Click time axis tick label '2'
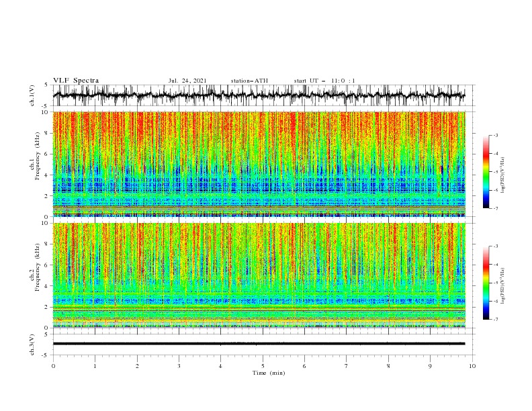 click(137, 366)
